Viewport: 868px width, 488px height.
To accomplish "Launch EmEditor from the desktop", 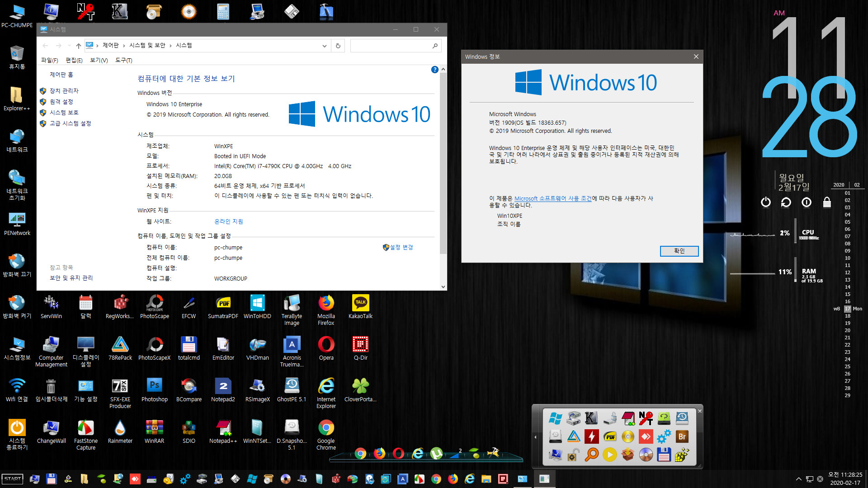I will pos(223,348).
